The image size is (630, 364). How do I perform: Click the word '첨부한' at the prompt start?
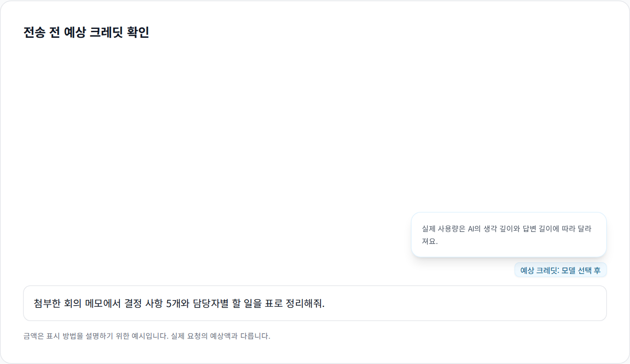(47, 303)
